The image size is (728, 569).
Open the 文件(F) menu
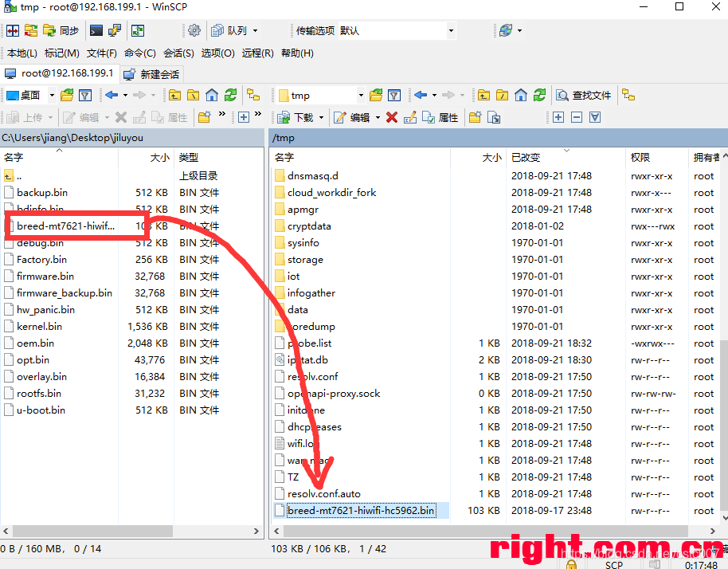point(102,53)
